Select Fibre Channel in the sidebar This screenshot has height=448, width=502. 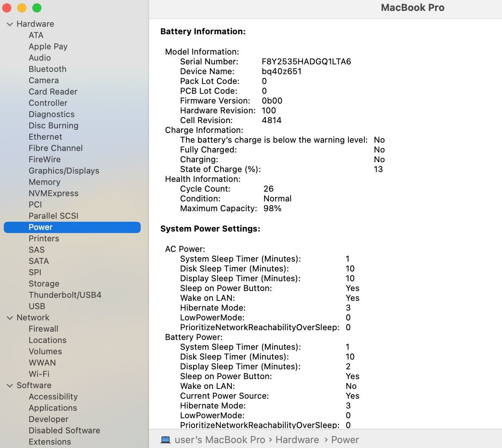coord(56,148)
